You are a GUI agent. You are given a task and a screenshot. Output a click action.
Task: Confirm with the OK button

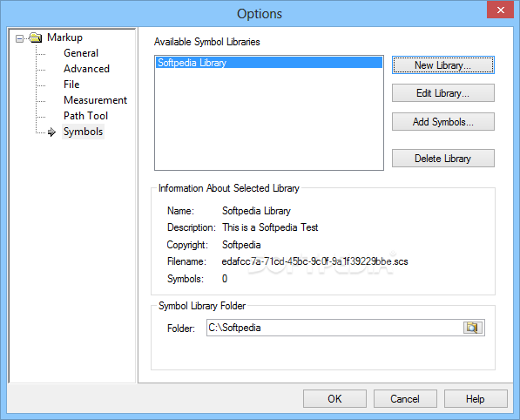pyautogui.click(x=334, y=398)
